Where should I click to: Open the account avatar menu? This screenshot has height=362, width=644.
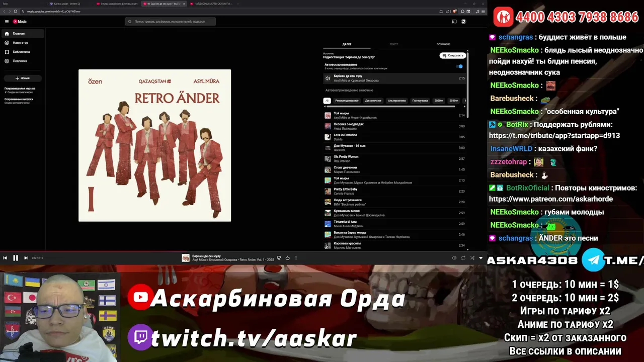(x=464, y=22)
